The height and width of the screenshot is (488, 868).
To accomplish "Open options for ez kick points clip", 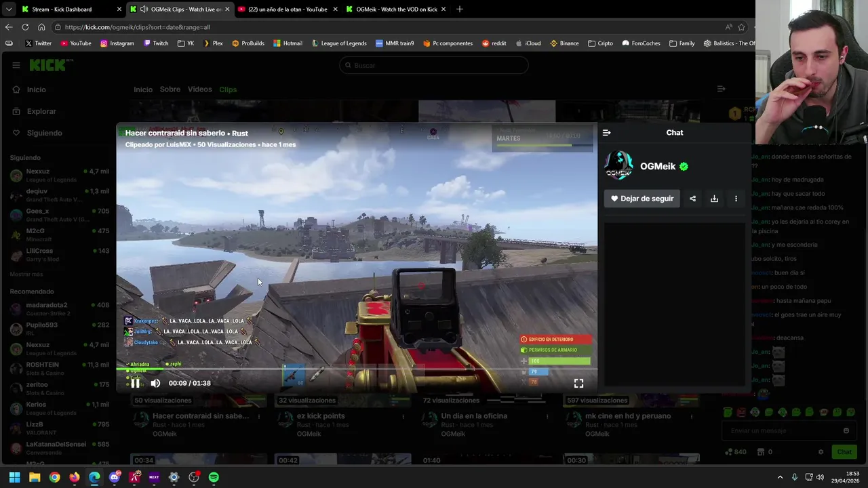I will (403, 416).
